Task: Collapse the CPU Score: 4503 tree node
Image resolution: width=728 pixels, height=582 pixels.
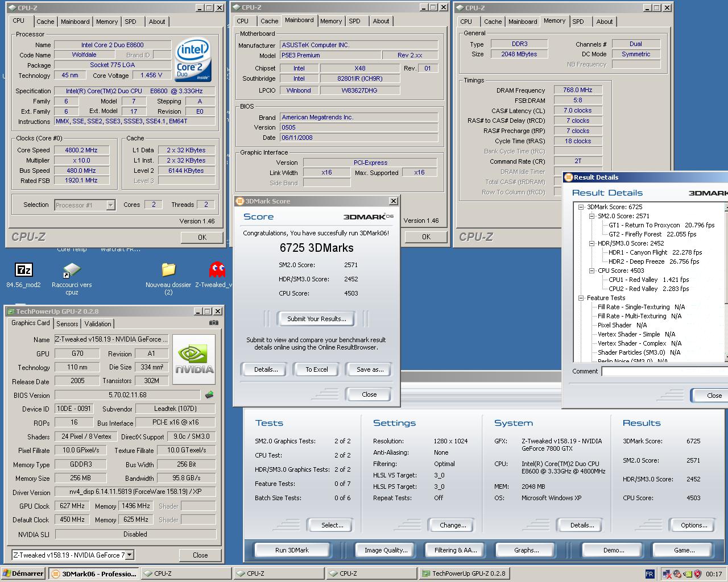Action: (x=592, y=271)
